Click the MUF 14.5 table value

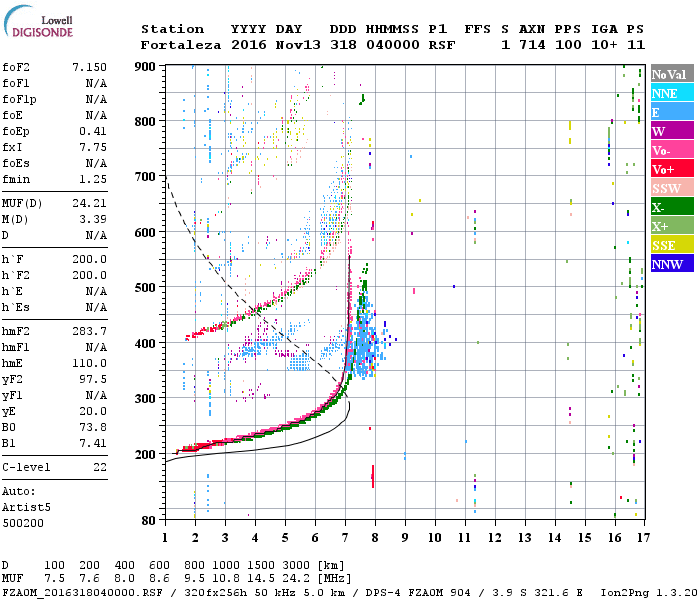click(x=261, y=579)
